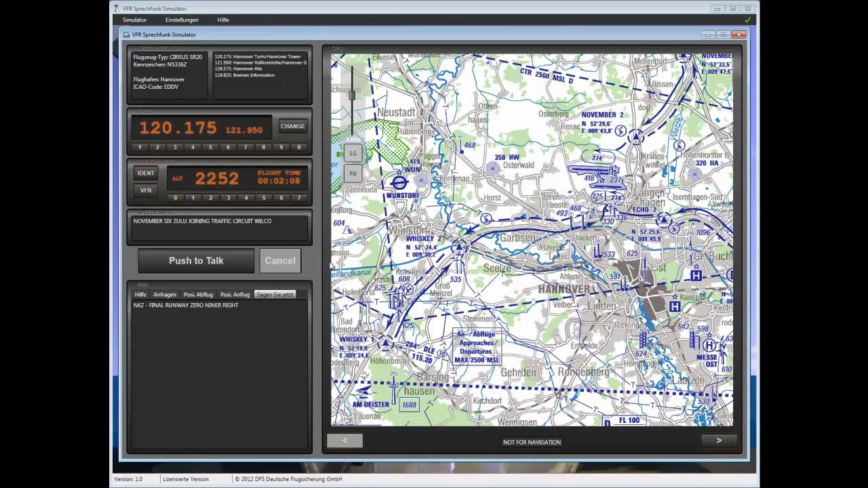The height and width of the screenshot is (488, 868).
Task: Select radio preset button 0
Action: [x=299, y=147]
